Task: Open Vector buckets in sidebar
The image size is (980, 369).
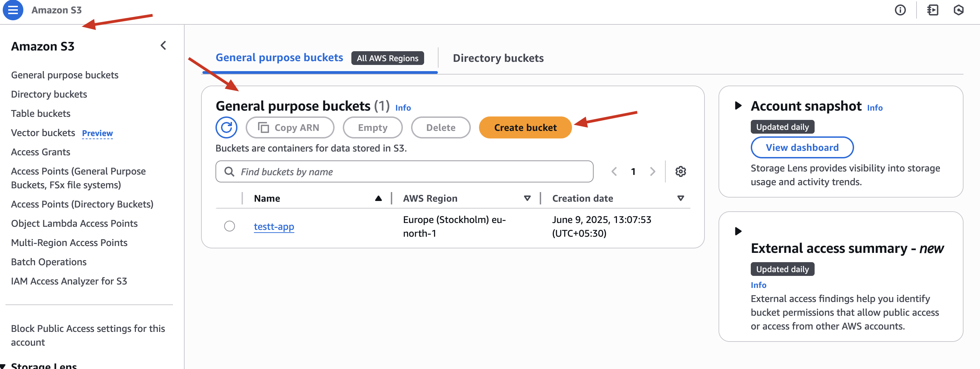Action: [x=43, y=133]
